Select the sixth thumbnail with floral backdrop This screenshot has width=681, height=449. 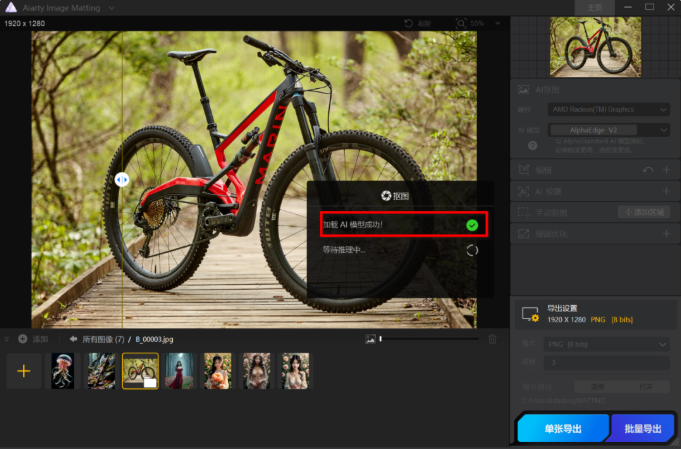pos(256,371)
